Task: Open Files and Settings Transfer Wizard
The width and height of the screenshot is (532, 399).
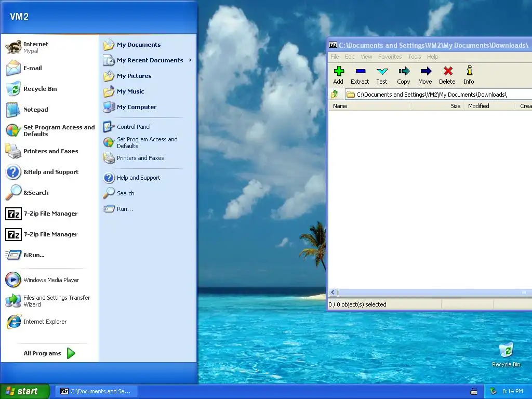Action: point(50,301)
